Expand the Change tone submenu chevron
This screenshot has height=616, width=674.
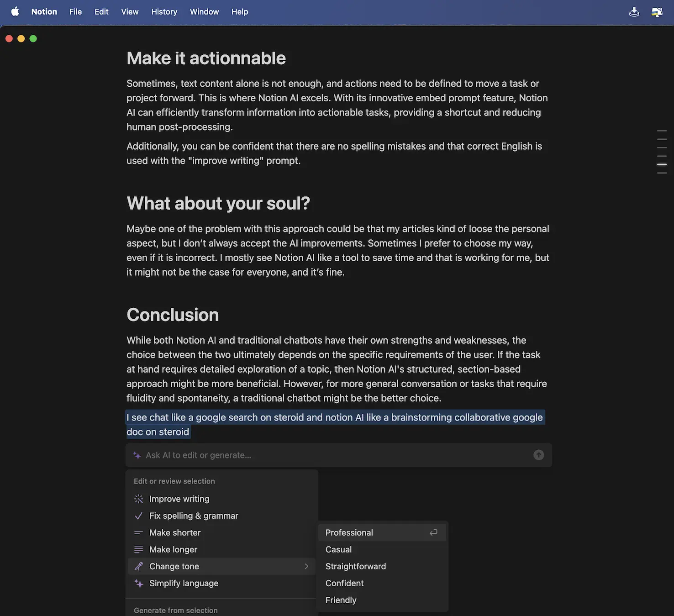tap(306, 566)
